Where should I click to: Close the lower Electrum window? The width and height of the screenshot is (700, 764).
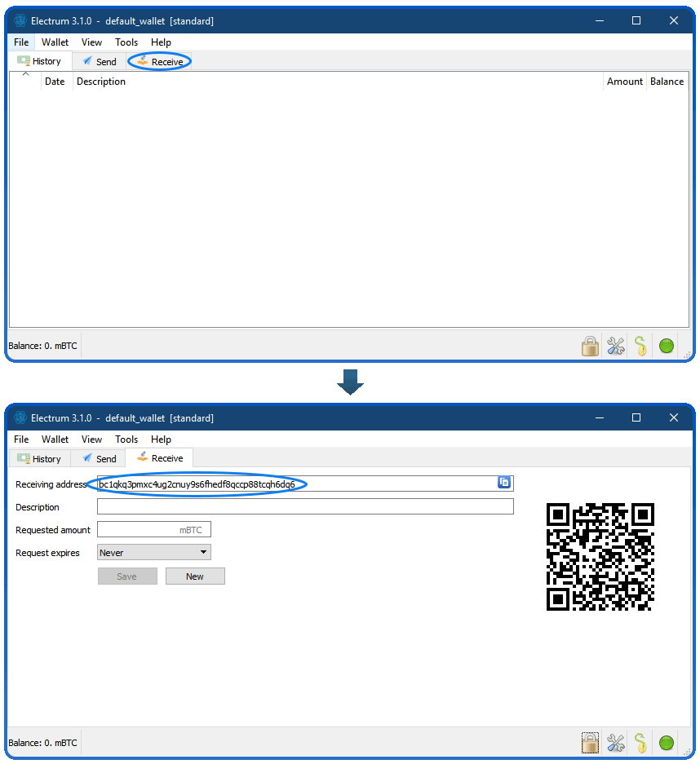[674, 417]
